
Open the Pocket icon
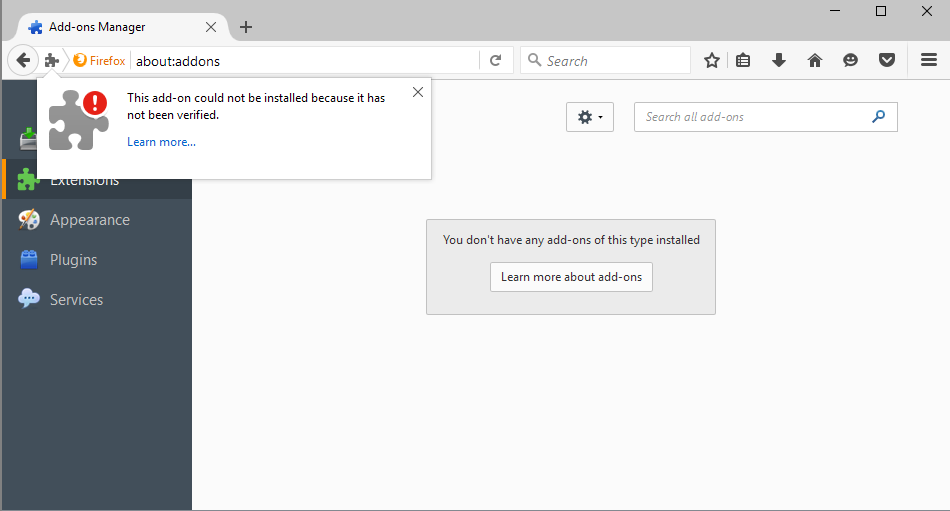pyautogui.click(x=887, y=60)
